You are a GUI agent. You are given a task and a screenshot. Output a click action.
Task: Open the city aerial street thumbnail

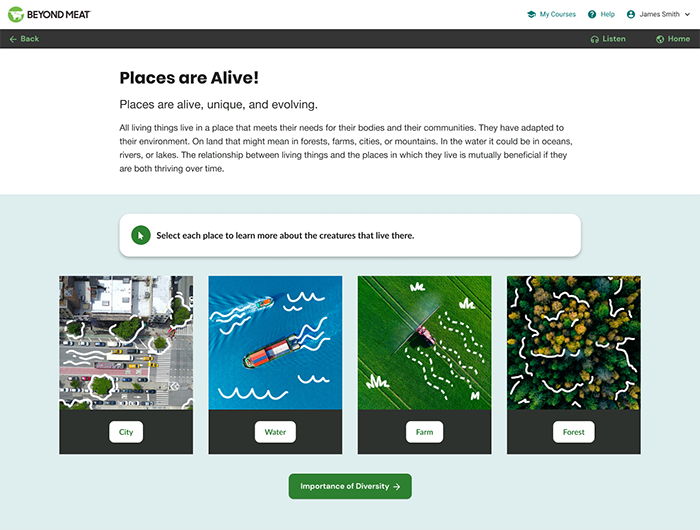[126, 342]
